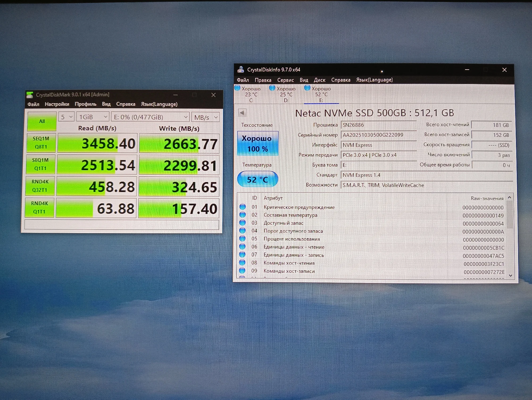Viewport: 532px width, 400px height.
Task: Start the RND4K Q1T1 benchmark
Action: tap(40, 208)
